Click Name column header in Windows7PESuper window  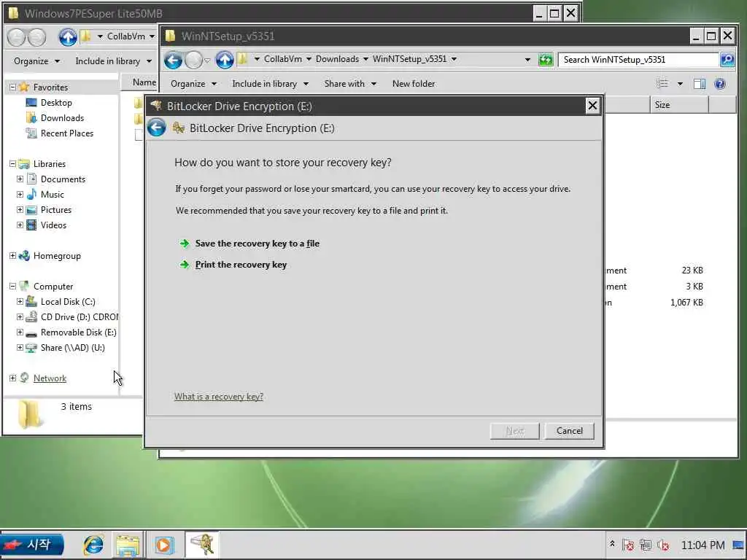(x=144, y=82)
